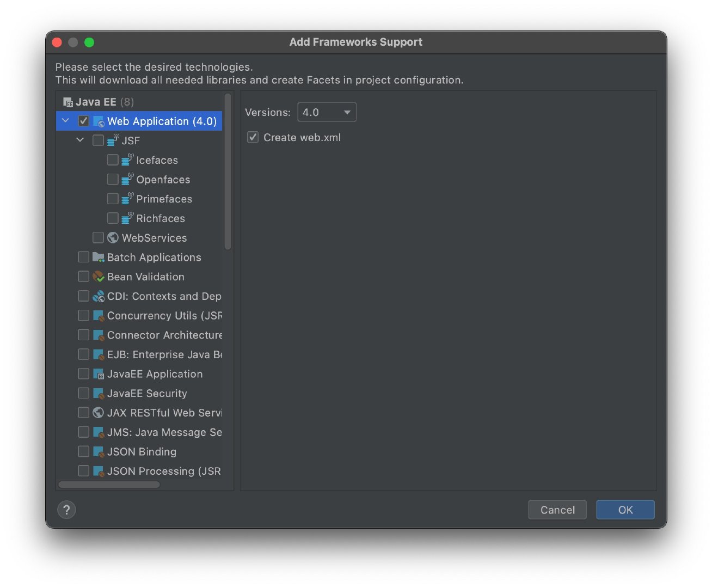Select the WebServices row label
This screenshot has height=588, width=712.
[x=155, y=238]
